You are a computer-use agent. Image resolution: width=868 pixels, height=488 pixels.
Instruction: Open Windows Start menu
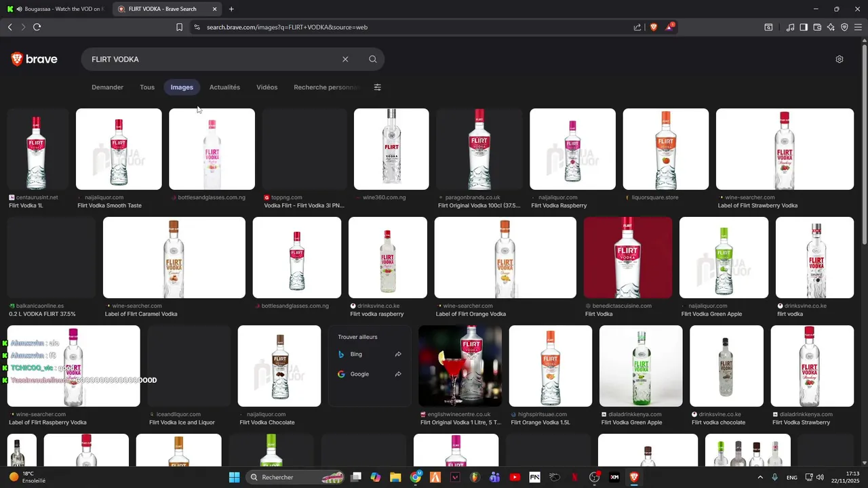(234, 477)
